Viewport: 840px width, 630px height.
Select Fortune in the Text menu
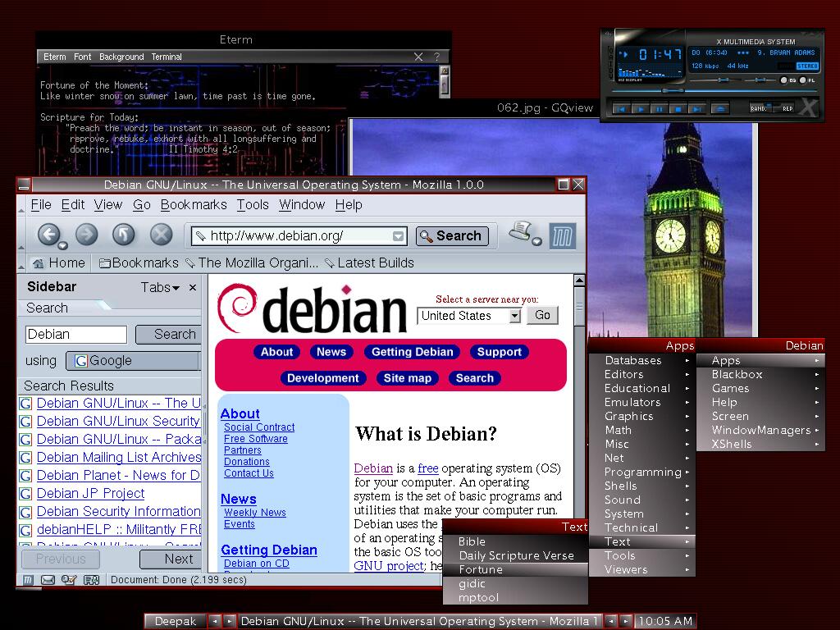515,569
